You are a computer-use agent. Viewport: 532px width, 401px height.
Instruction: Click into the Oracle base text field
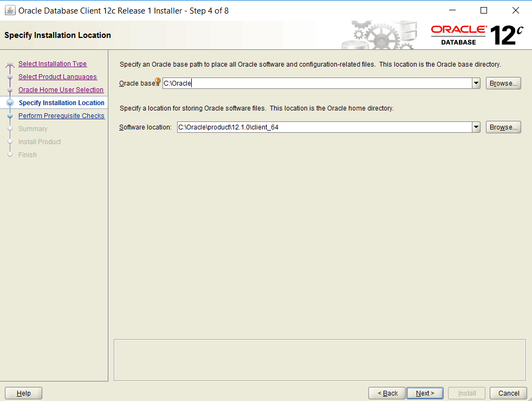pyautogui.click(x=317, y=83)
